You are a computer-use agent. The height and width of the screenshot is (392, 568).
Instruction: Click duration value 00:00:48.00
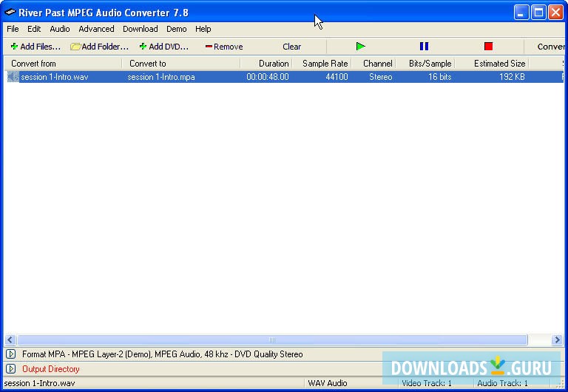click(x=268, y=77)
